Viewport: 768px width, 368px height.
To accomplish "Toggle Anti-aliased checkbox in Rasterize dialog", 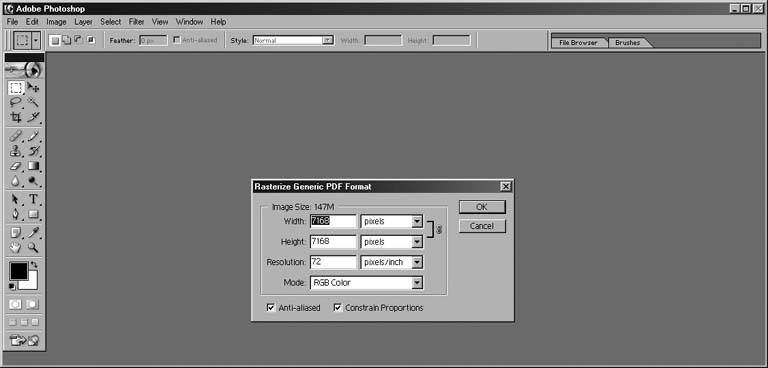I will (270, 308).
